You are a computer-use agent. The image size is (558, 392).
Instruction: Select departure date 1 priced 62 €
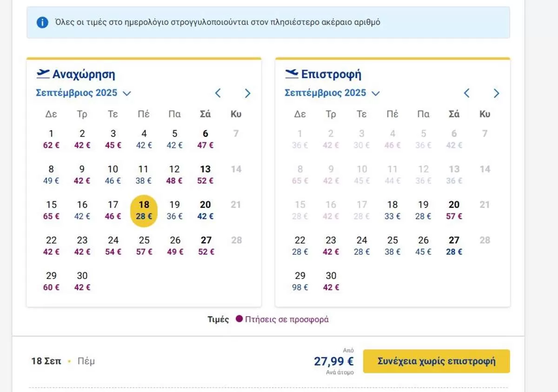[51, 139]
